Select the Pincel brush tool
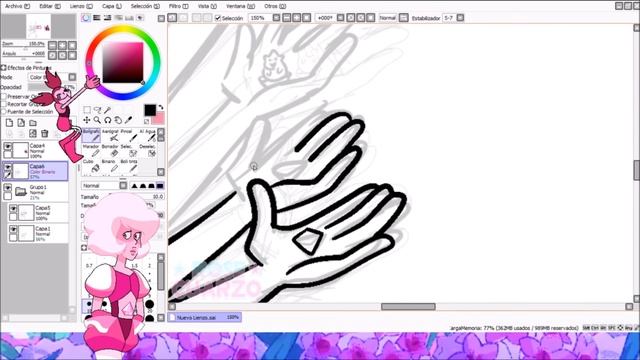The width and height of the screenshot is (640, 360). coord(129,136)
